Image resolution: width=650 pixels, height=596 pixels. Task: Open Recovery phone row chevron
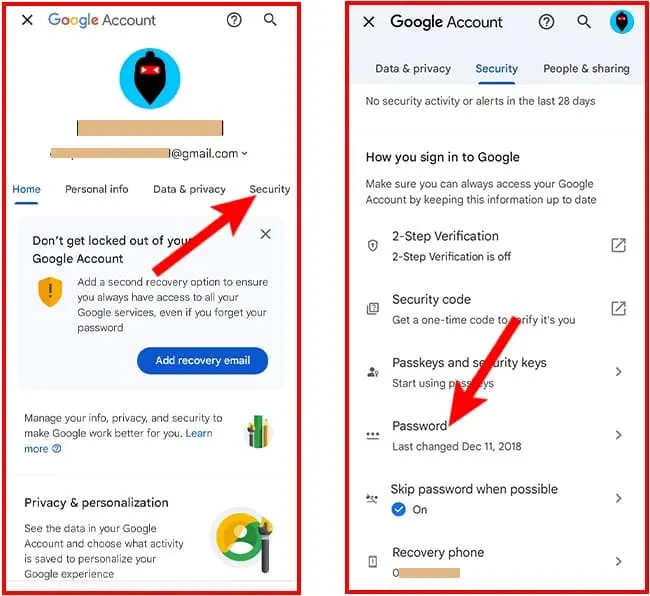click(x=618, y=561)
